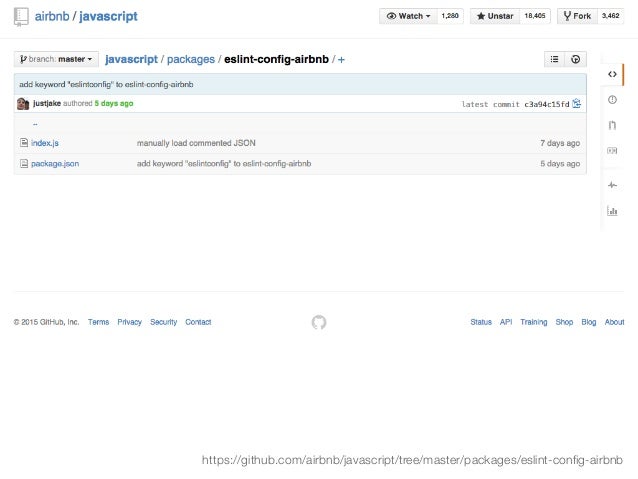Open the Security footer link
The image size is (638, 479).
coord(164,322)
